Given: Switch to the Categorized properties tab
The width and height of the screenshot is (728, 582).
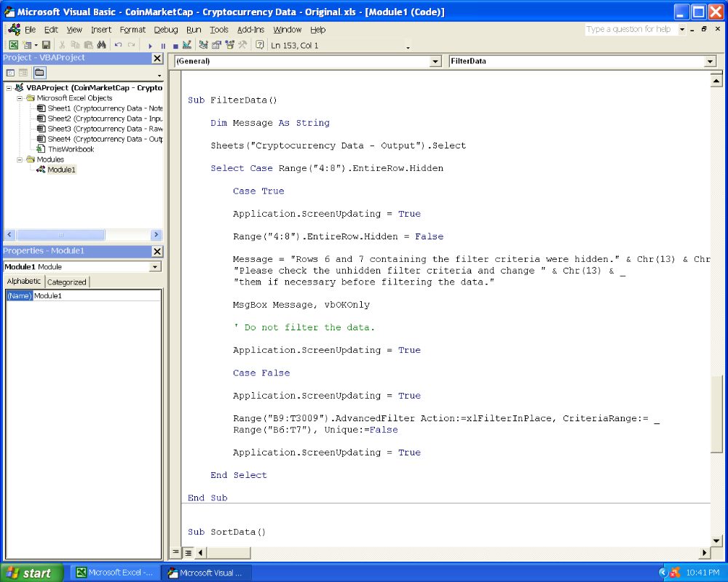Looking at the screenshot, I should (67, 282).
